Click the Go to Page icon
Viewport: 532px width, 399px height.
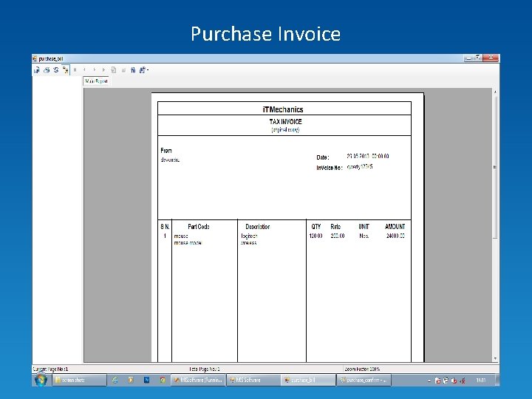[x=114, y=70]
